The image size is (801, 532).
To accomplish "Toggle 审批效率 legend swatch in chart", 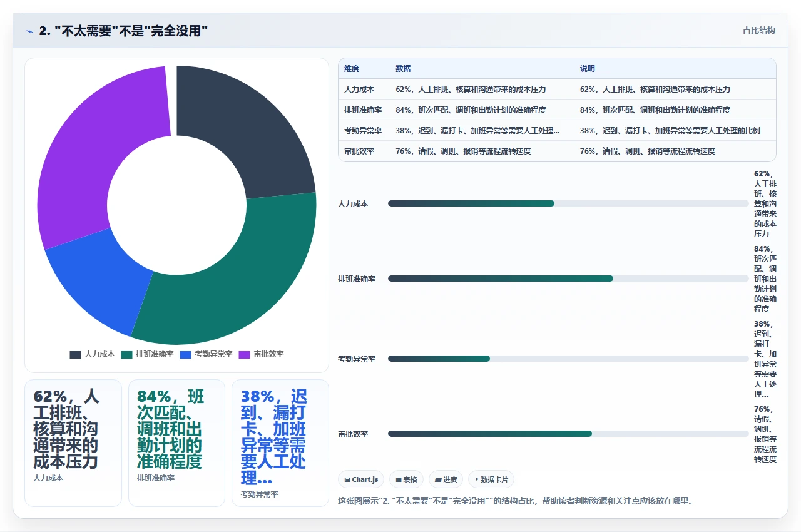I will coord(244,354).
